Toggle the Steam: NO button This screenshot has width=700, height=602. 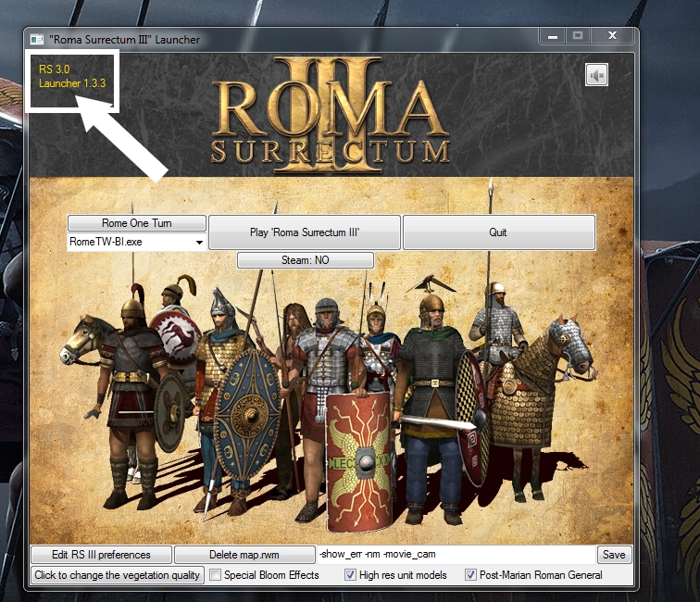click(306, 260)
